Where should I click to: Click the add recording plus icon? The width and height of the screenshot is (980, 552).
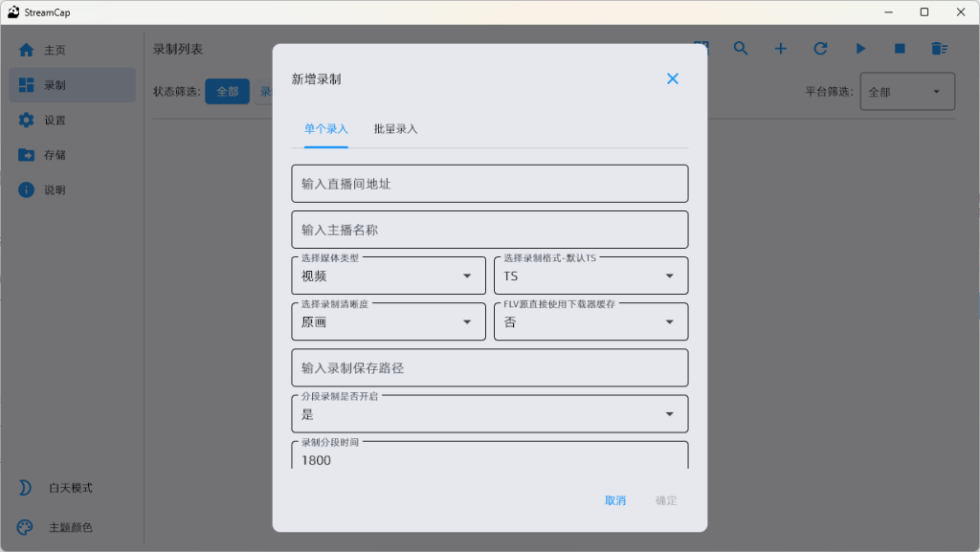[780, 48]
